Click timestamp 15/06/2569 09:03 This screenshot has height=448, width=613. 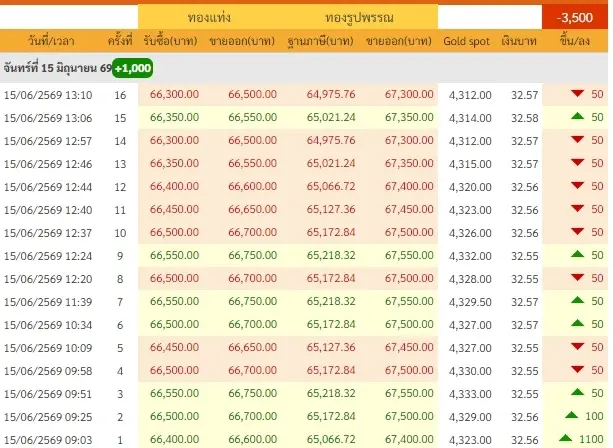(48, 440)
